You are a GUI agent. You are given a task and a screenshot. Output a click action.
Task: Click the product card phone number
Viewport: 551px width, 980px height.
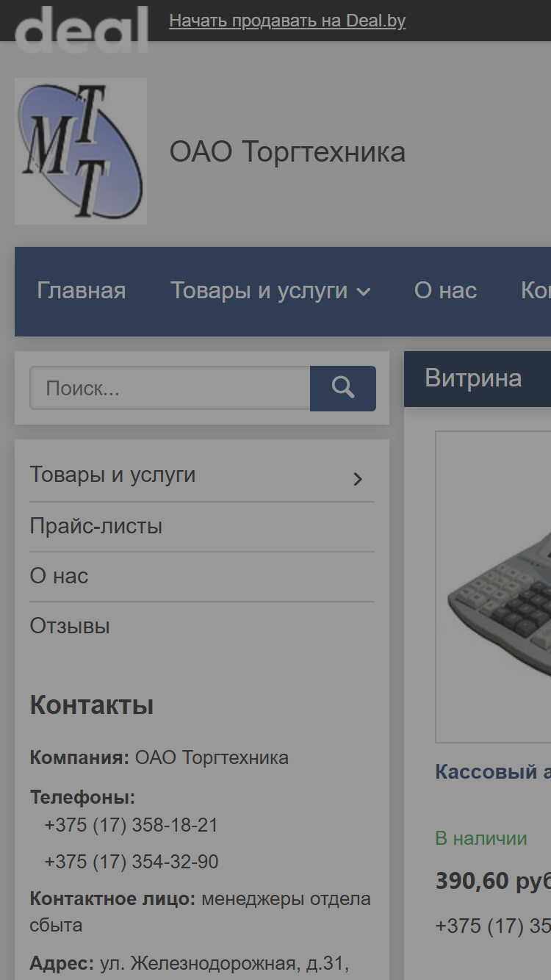[x=493, y=926]
